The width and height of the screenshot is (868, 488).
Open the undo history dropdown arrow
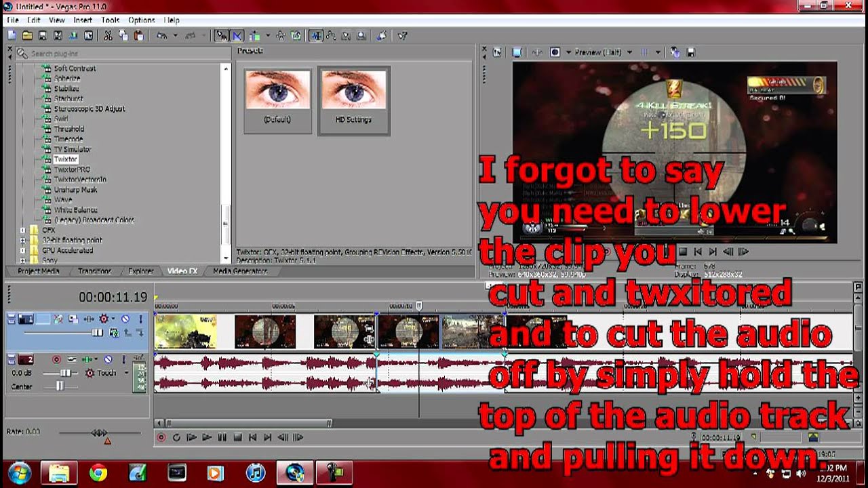174,35
